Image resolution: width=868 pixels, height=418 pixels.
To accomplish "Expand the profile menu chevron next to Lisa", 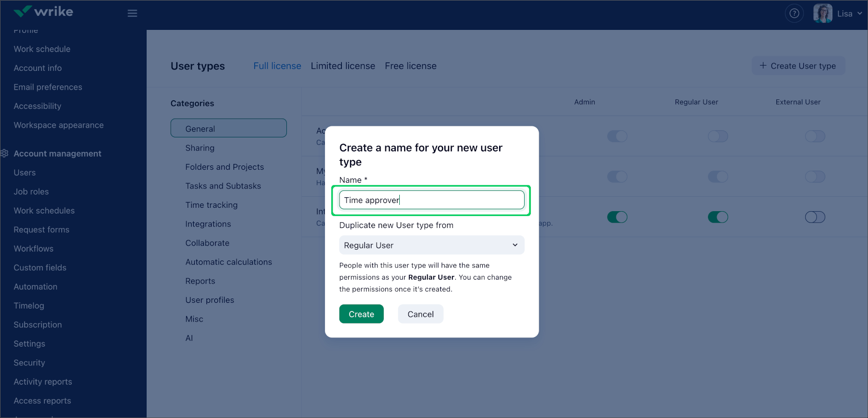I will [860, 13].
